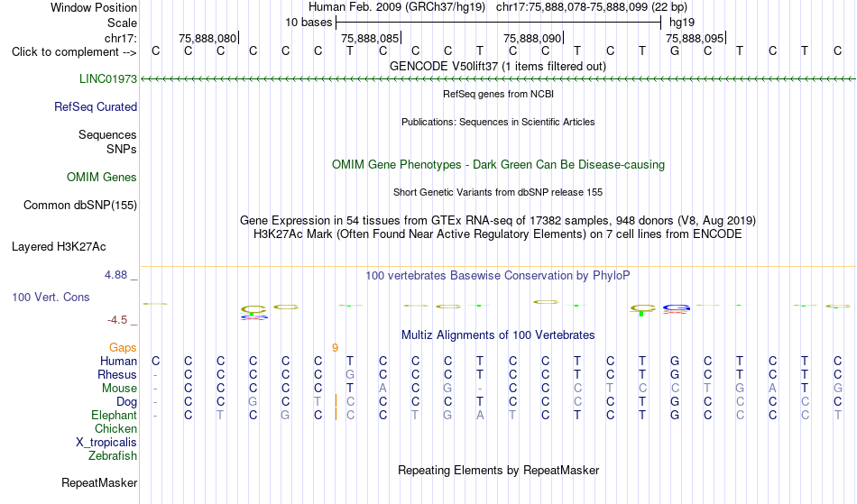
Task: Open the RepeatMasker track label
Action: pyautogui.click(x=99, y=482)
